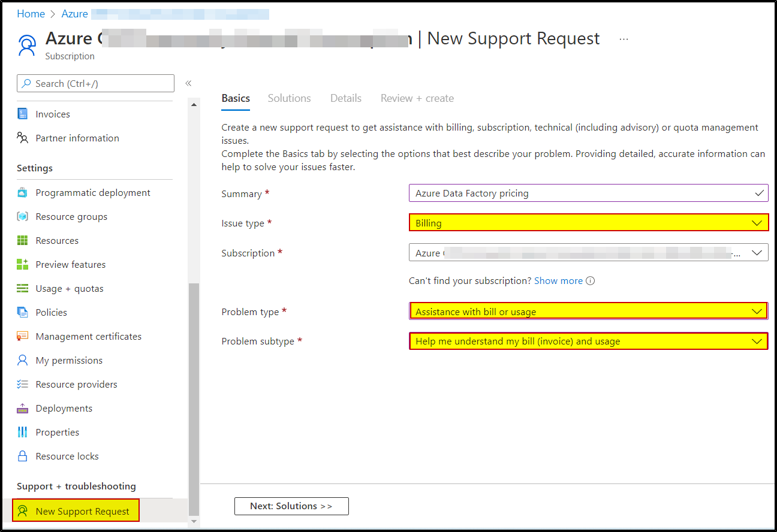Switch to the Basics tab
Image resolution: width=777 pixels, height=532 pixels.
click(x=236, y=98)
